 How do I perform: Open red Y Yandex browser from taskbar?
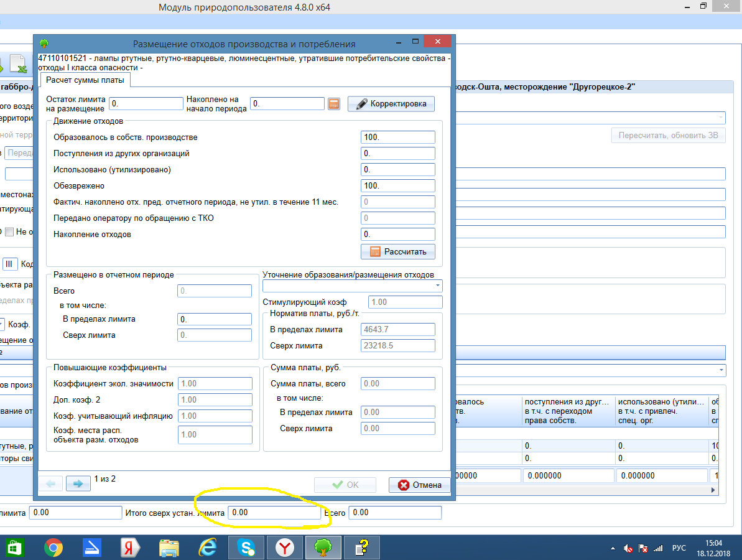click(x=285, y=548)
